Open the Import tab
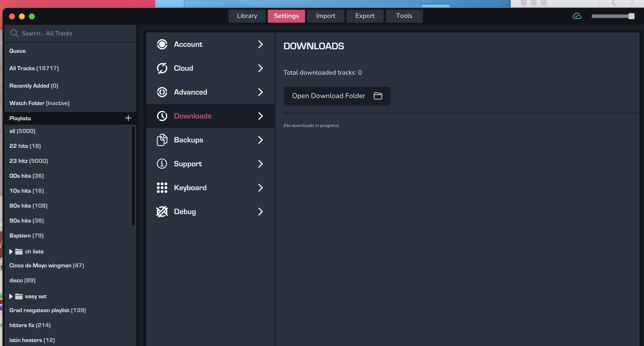Image resolution: width=644 pixels, height=346 pixels. tap(325, 16)
